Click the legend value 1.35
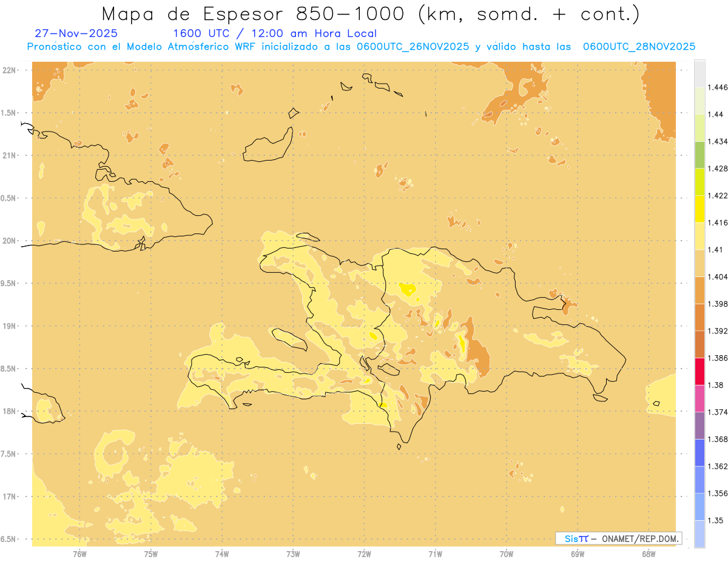 716,520
